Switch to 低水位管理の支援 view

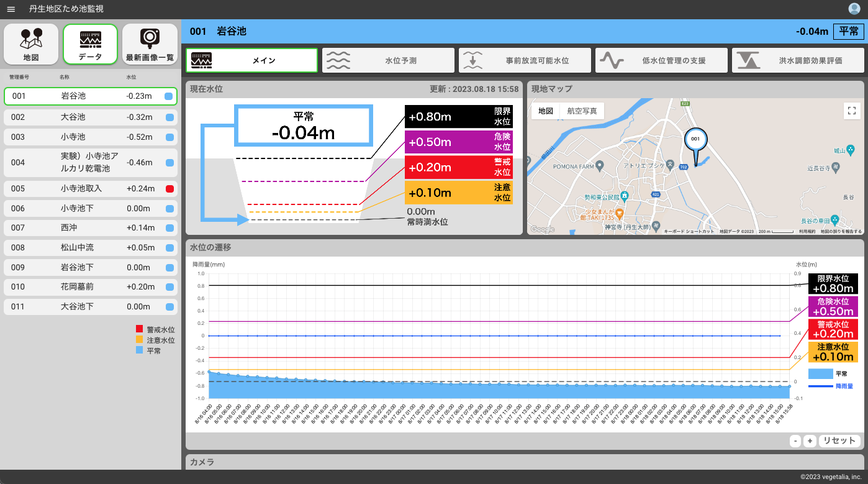661,61
